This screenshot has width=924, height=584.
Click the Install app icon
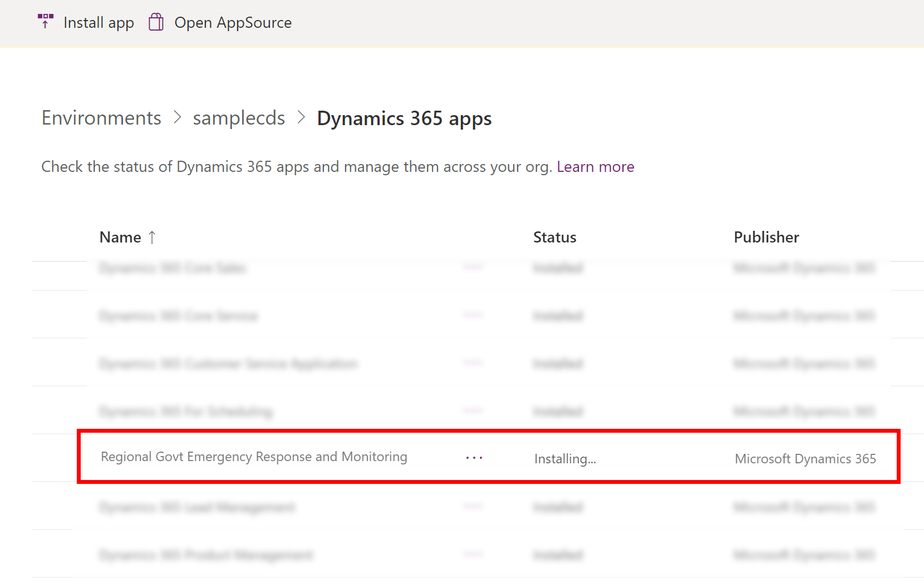point(46,22)
